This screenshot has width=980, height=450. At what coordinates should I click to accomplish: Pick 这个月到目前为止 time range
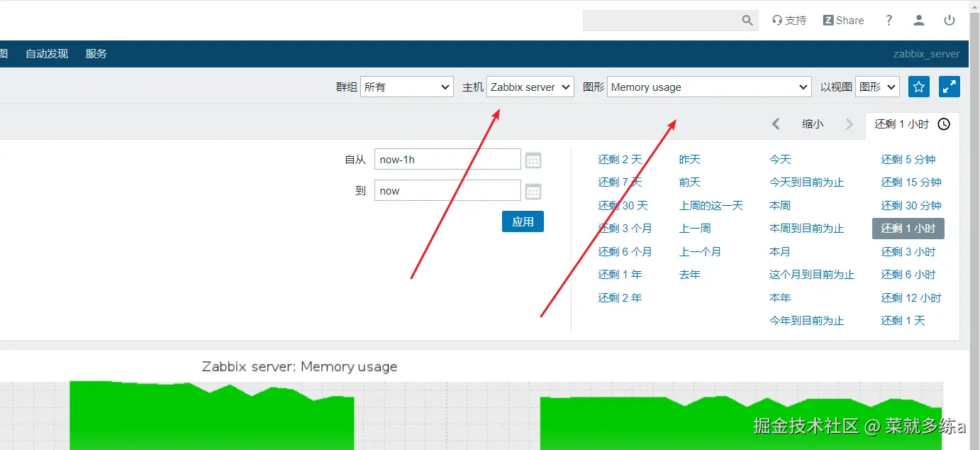click(812, 275)
